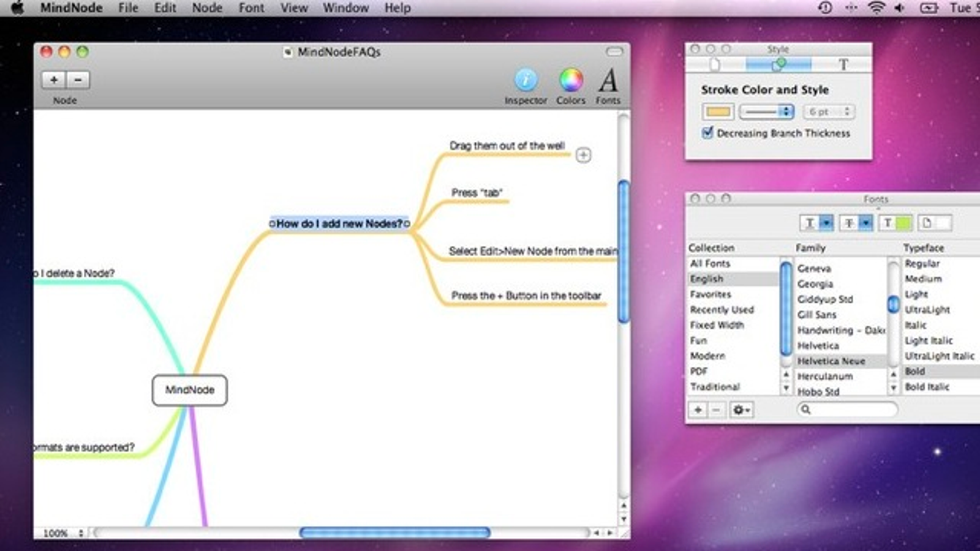Image resolution: width=980 pixels, height=551 pixels.
Task: Select the central MindNode node
Action: [x=190, y=390]
